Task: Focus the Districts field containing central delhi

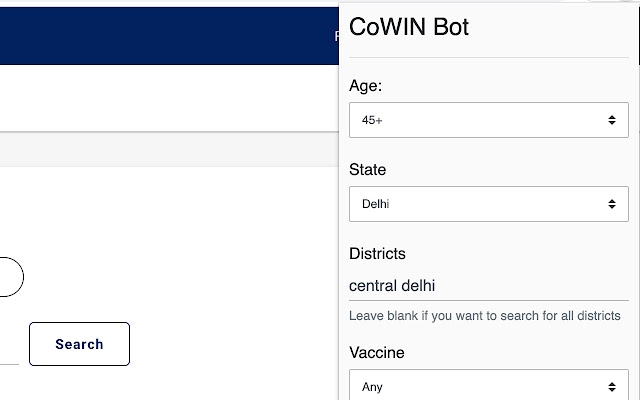Action: [x=489, y=286]
